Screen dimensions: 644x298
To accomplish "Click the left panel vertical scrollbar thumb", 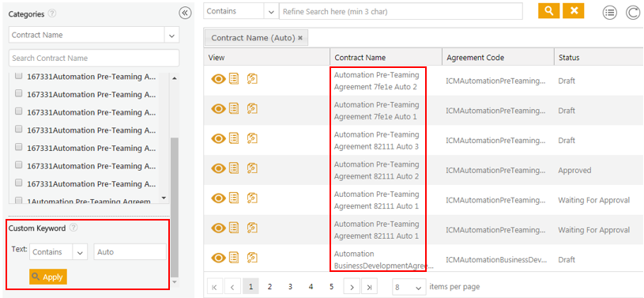I will 175,207.
